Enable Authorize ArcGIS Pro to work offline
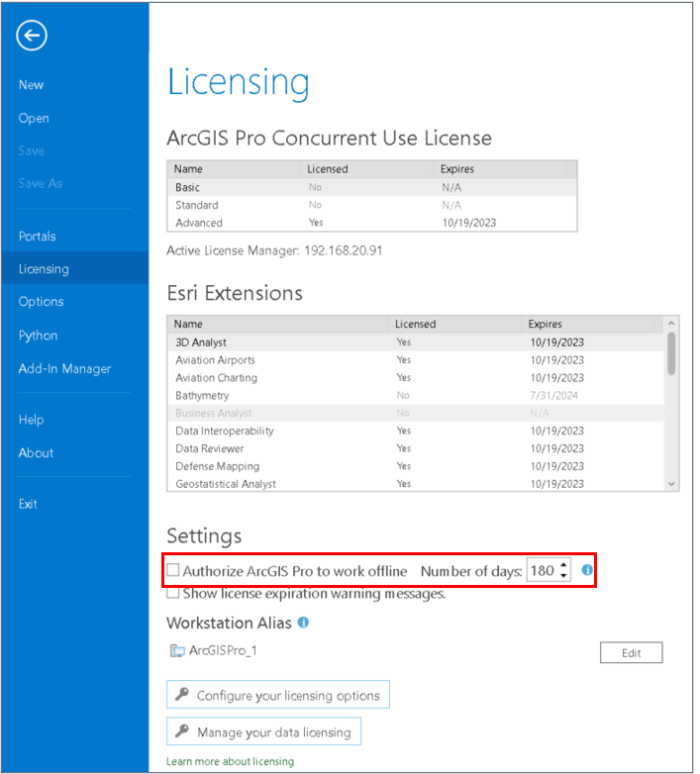The image size is (700, 774). pos(173,570)
